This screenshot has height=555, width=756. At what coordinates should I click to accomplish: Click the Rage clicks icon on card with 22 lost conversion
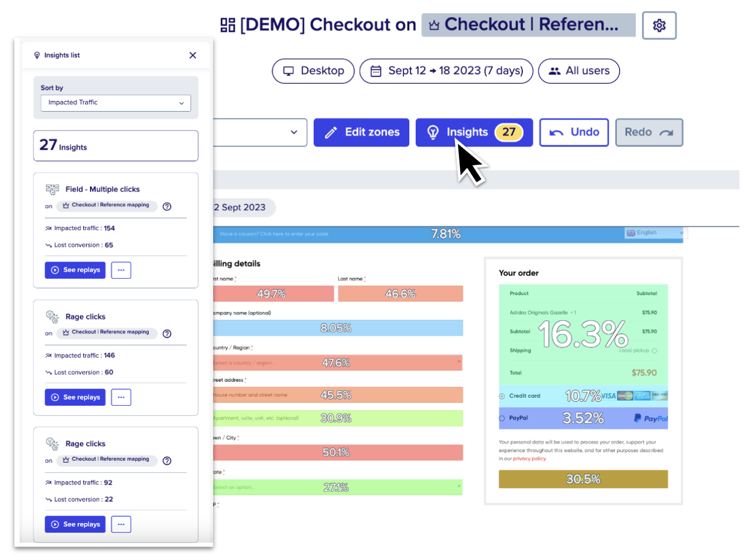(x=52, y=444)
